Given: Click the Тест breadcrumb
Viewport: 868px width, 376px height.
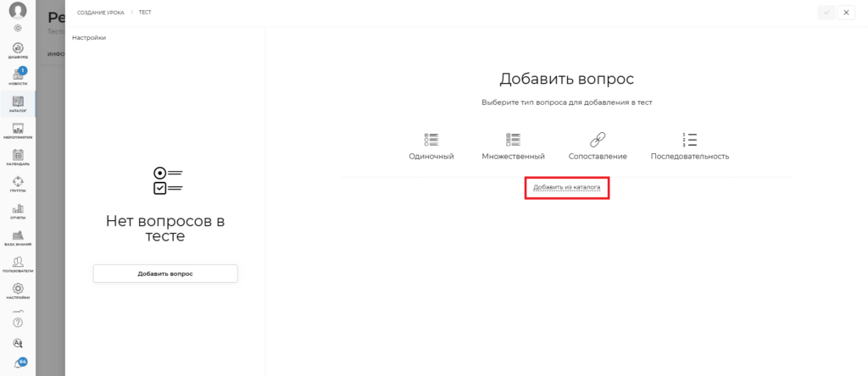Looking at the screenshot, I should (x=145, y=12).
